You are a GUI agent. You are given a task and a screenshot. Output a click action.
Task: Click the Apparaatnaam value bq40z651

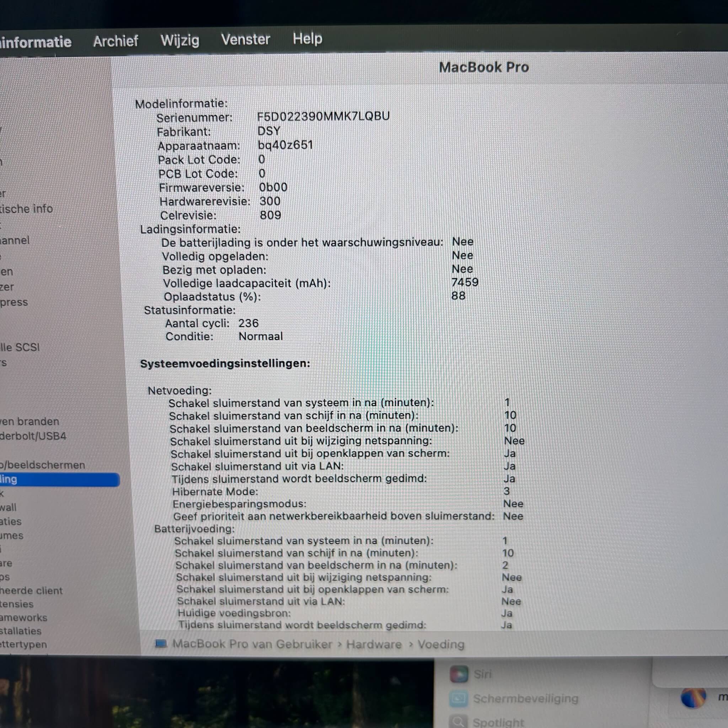point(285,145)
